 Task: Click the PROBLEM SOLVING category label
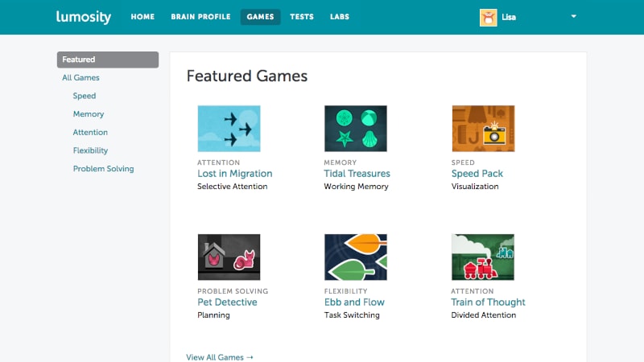(233, 291)
